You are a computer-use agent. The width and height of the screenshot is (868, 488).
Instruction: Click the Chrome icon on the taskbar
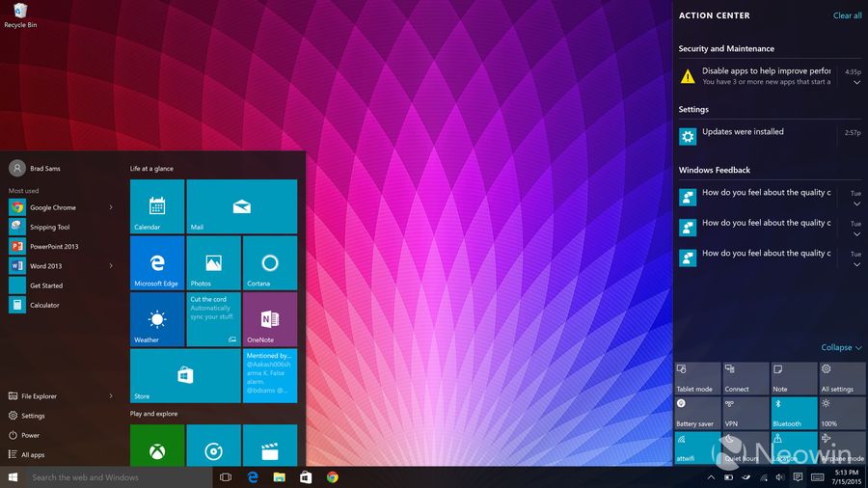pyautogui.click(x=332, y=477)
